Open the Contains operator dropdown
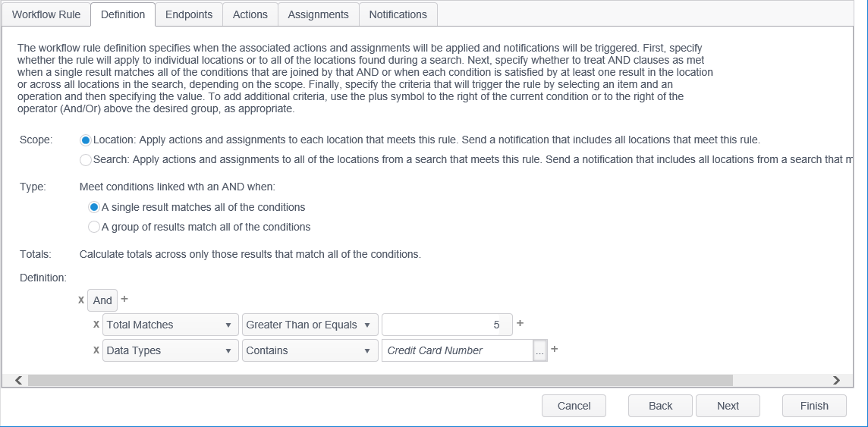The image size is (868, 427). [310, 350]
